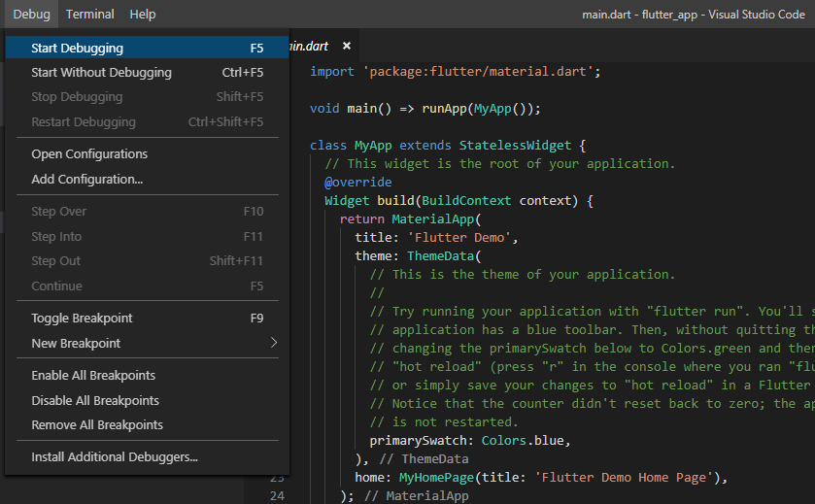The width and height of the screenshot is (815, 504).
Task: Open the Debug menu in menu bar
Action: (x=31, y=14)
